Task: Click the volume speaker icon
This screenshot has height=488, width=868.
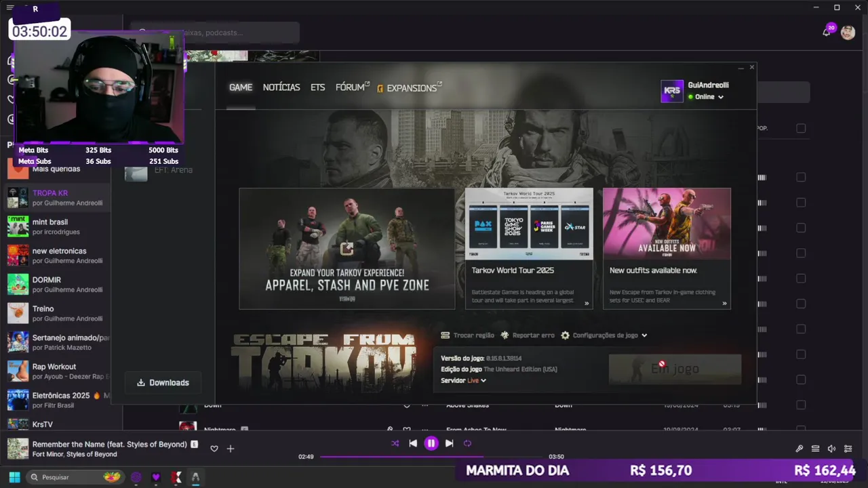Action: coord(831,449)
